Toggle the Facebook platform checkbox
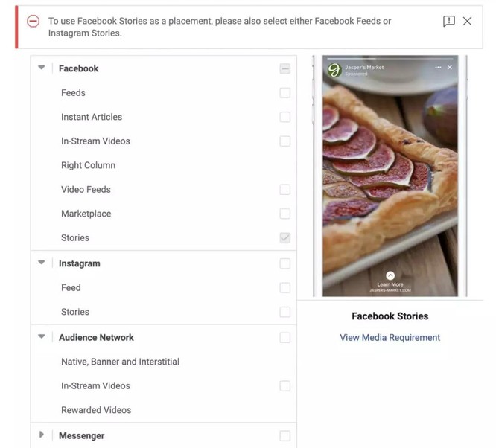This screenshot has height=448, width=496. click(x=284, y=68)
